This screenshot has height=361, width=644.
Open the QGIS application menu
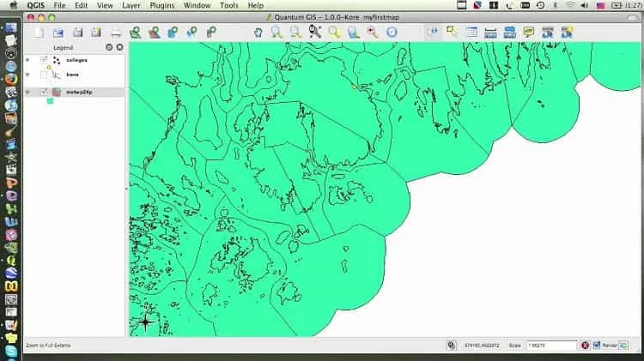click(x=36, y=5)
